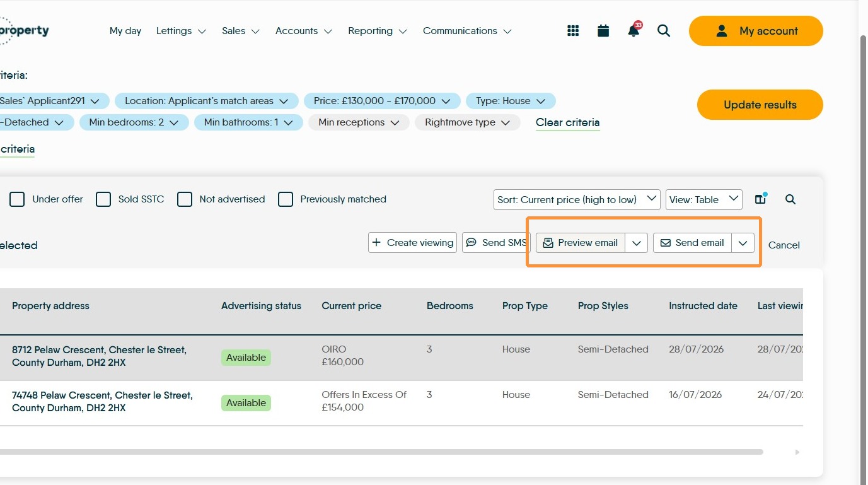Screen dimensions: 868x485
Task: Click the Send email button
Action: [692, 243]
